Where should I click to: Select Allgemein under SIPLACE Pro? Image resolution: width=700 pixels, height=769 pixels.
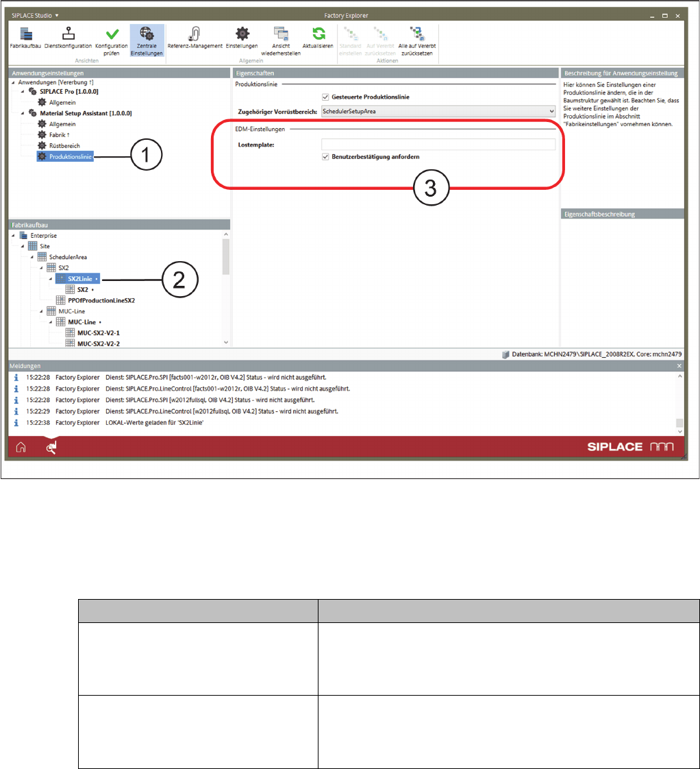[62, 103]
